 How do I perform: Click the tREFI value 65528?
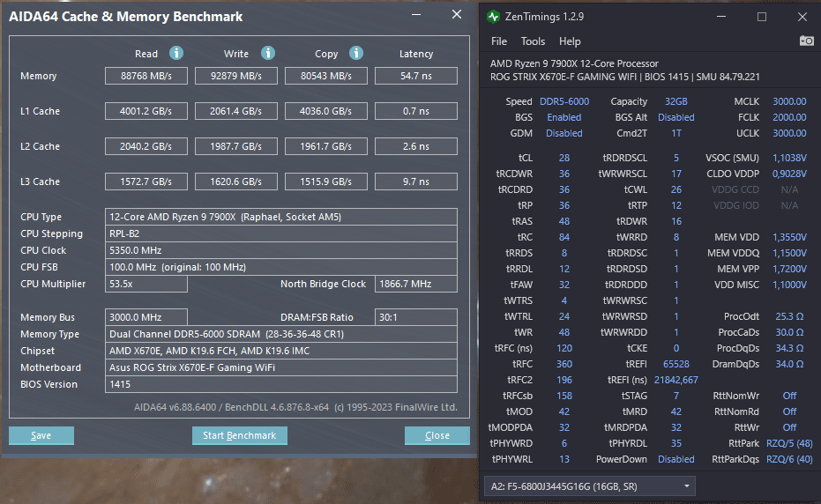pyautogui.click(x=676, y=364)
